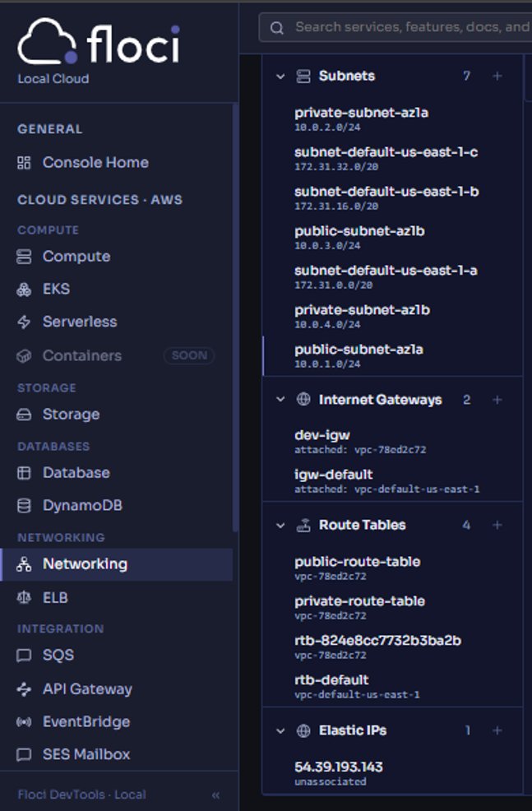Click the Compute server icon
The height and width of the screenshot is (811, 532).
click(24, 257)
